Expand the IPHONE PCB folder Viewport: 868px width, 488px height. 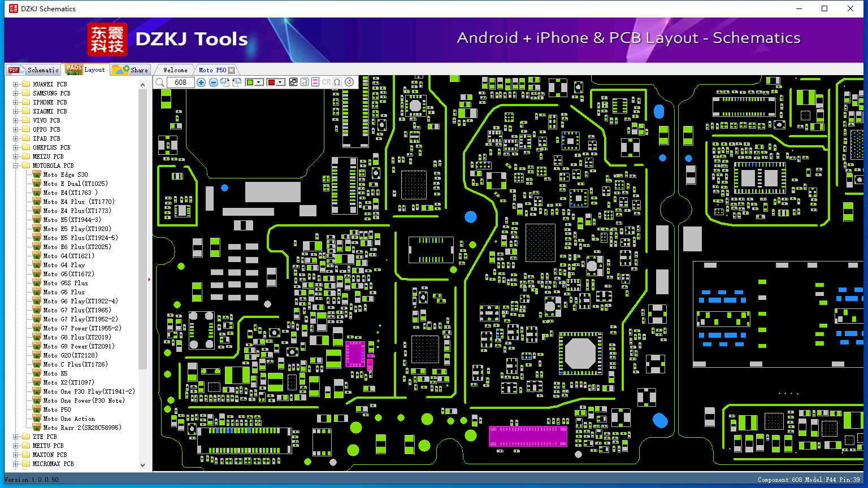click(16, 102)
